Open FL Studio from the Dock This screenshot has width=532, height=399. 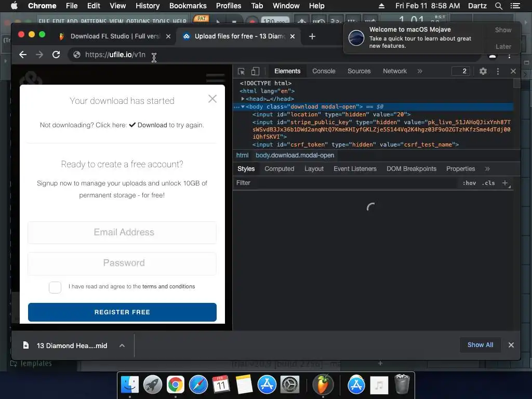pos(323,384)
